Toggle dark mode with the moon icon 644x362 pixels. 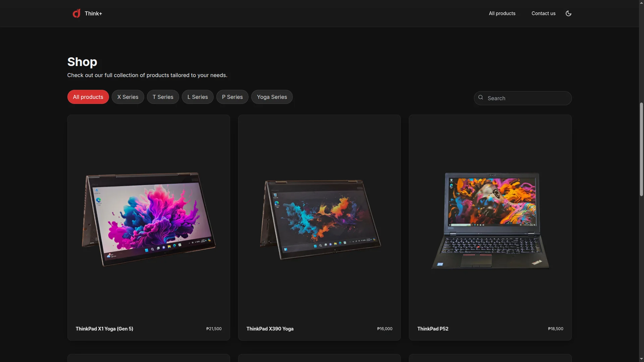(x=569, y=13)
